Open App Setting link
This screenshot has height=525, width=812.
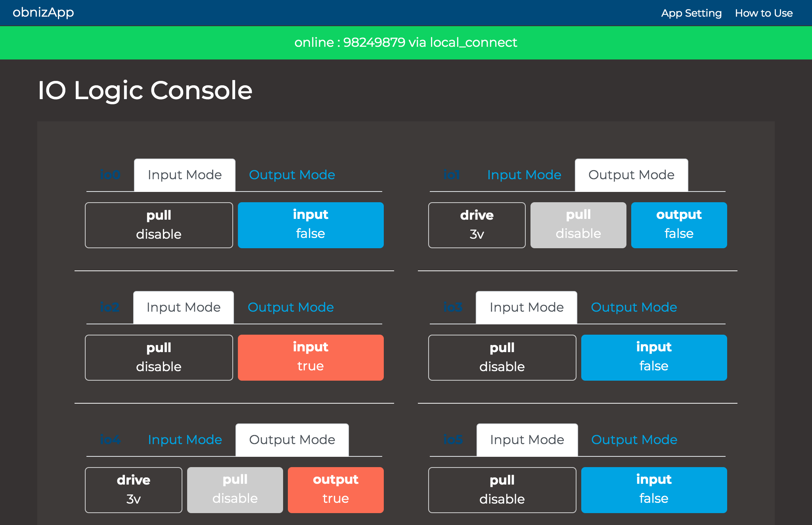tap(691, 13)
